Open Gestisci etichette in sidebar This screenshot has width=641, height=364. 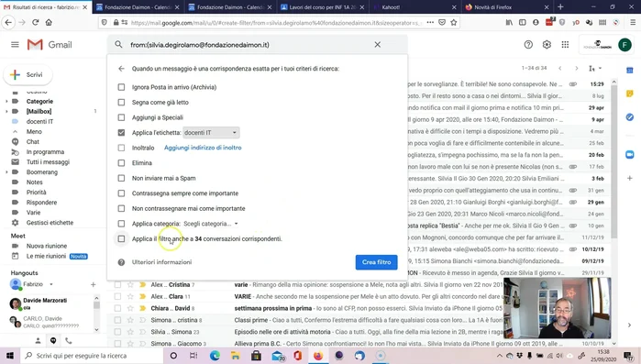50,223
